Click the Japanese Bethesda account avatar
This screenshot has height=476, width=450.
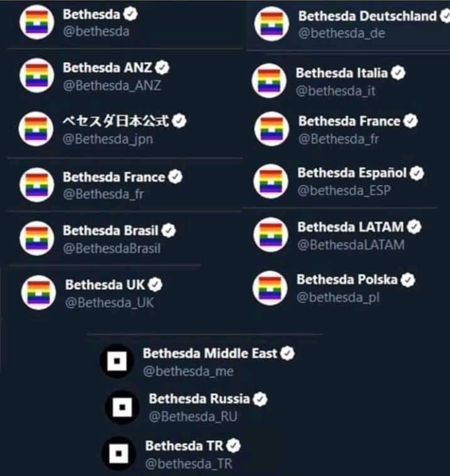click(x=36, y=130)
